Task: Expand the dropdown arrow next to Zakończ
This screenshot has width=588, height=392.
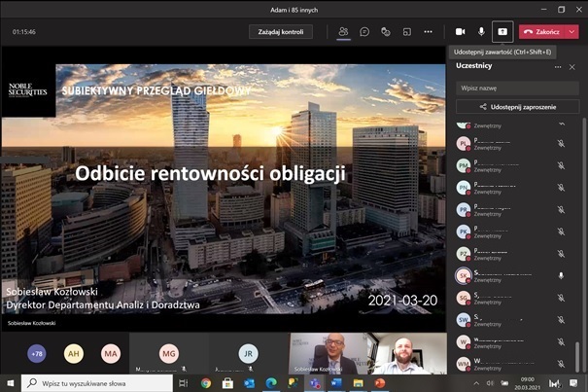Action: [572, 31]
